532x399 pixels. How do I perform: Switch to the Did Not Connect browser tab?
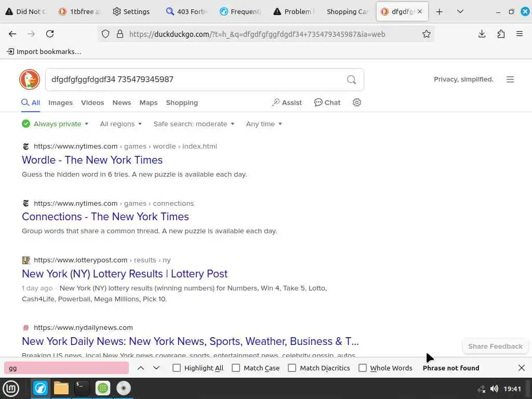pos(26,11)
